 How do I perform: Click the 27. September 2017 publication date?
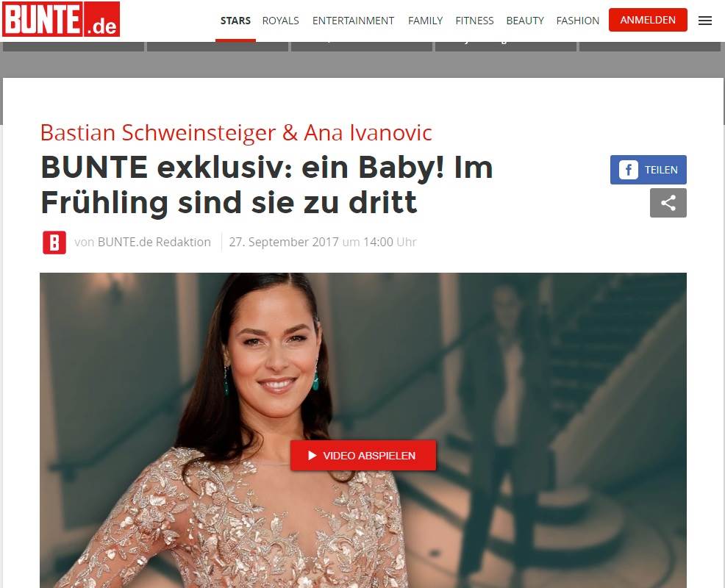coord(284,242)
